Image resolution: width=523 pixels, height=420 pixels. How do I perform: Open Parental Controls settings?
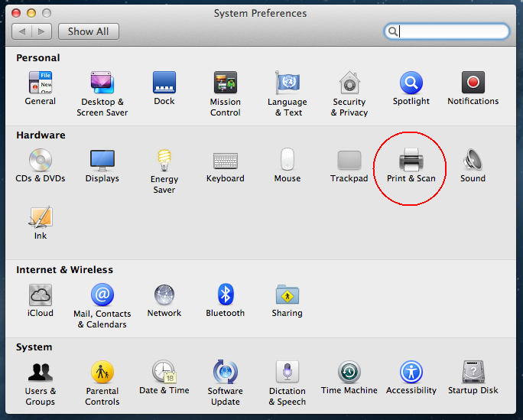[102, 373]
